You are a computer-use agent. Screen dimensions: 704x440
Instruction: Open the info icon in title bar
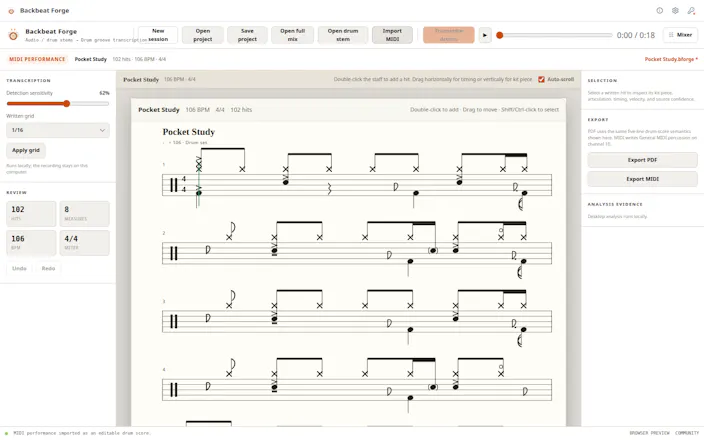(x=660, y=10)
